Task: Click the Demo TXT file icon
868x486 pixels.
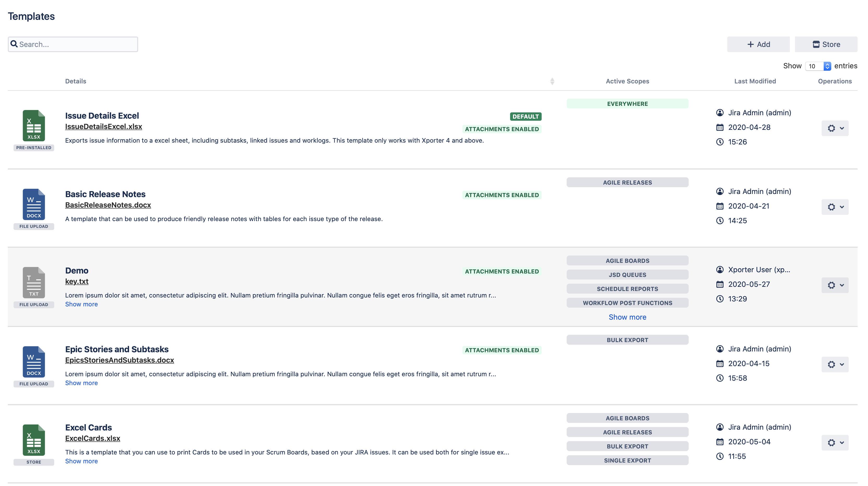Action: (x=34, y=282)
